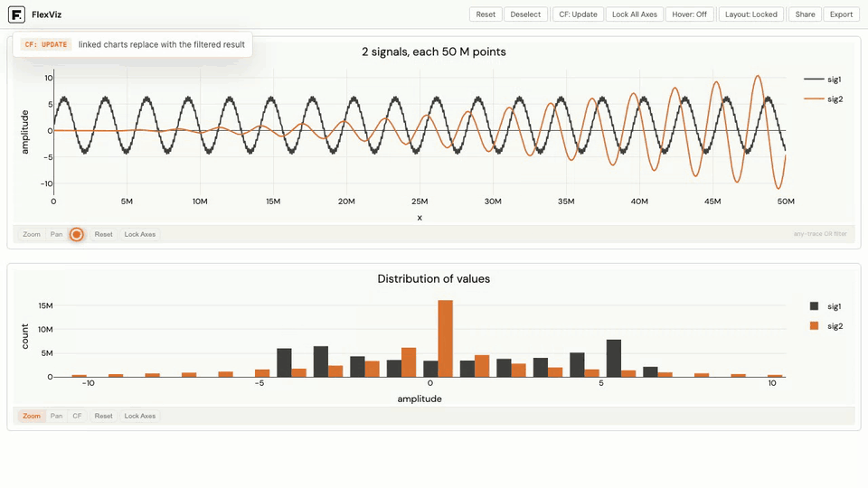Click the 50M tick label on the x axis
Screen dimensions: 868x488
[x=786, y=202]
